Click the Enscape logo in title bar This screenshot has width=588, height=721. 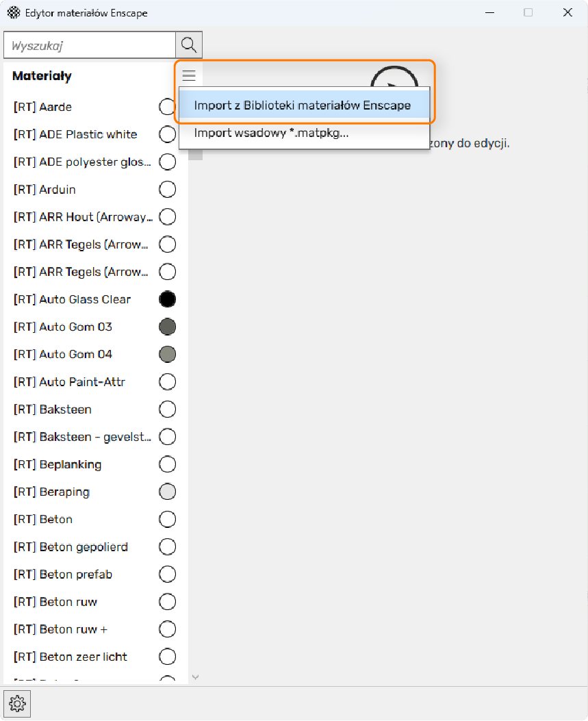tap(14, 12)
